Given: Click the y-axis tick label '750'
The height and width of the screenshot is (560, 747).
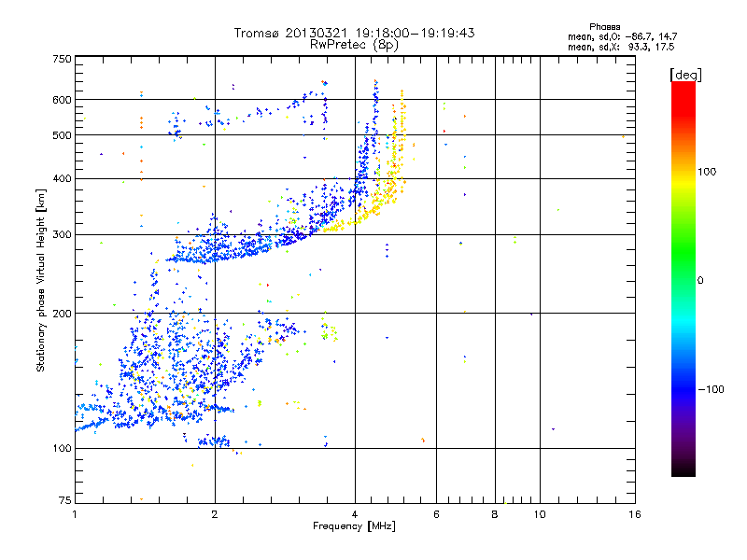Looking at the screenshot, I should pyautogui.click(x=63, y=60).
